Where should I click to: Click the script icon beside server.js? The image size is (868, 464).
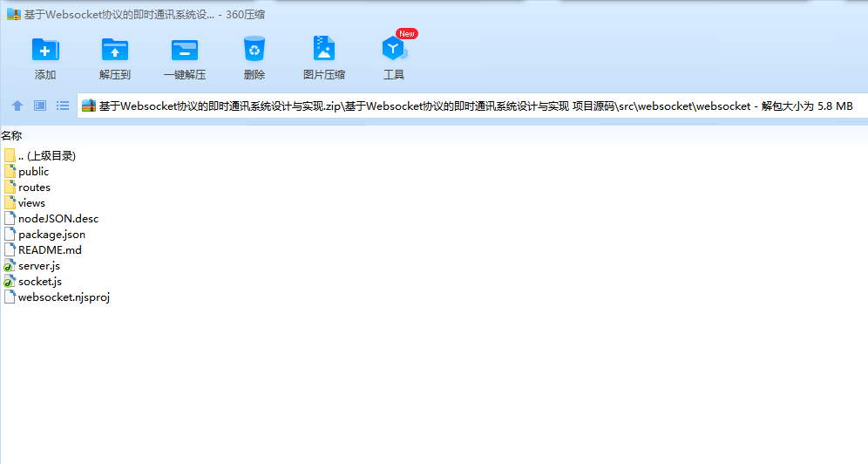(10, 266)
